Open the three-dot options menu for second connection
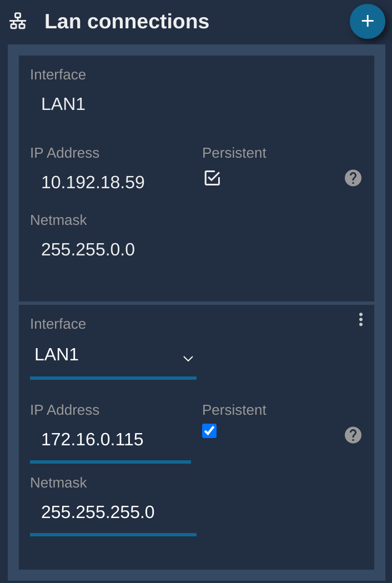 pyautogui.click(x=361, y=319)
